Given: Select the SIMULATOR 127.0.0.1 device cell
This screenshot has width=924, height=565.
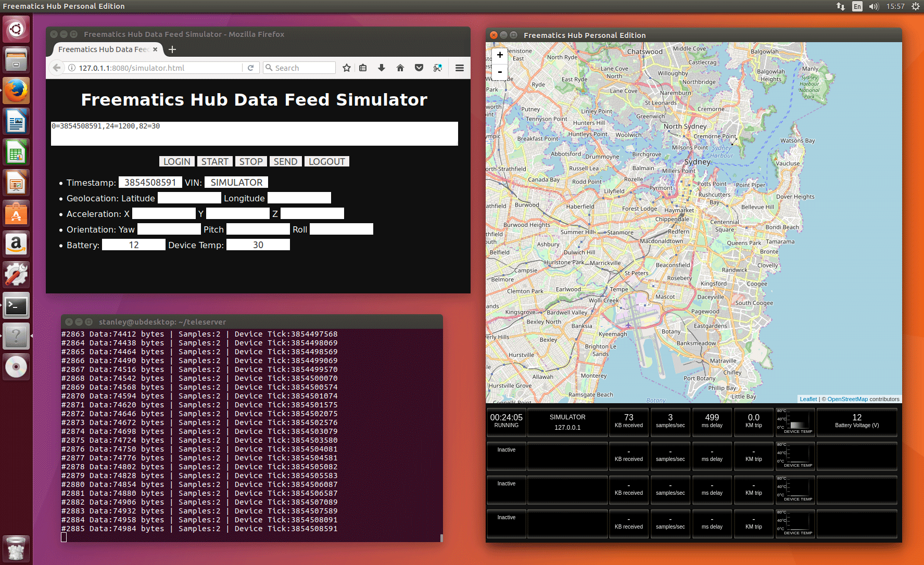Looking at the screenshot, I should pos(567,422).
